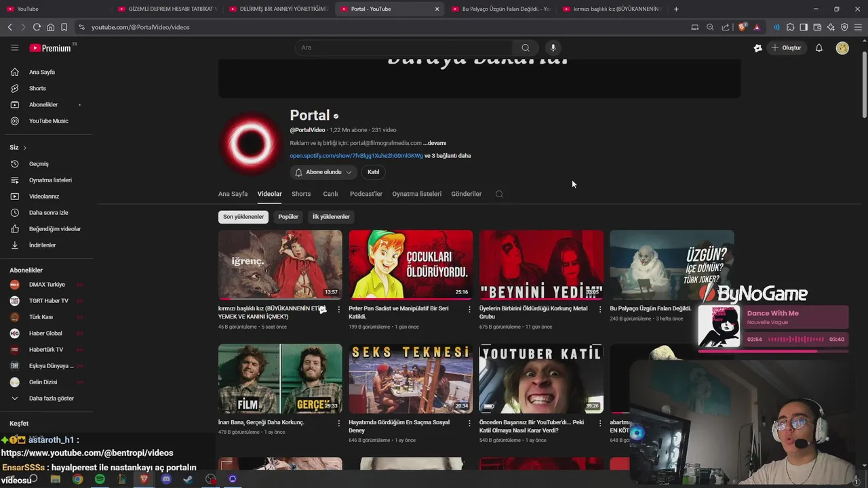Screen dimensions: 868x488
Task: Select the Popüler filter chip
Action: (x=288, y=217)
